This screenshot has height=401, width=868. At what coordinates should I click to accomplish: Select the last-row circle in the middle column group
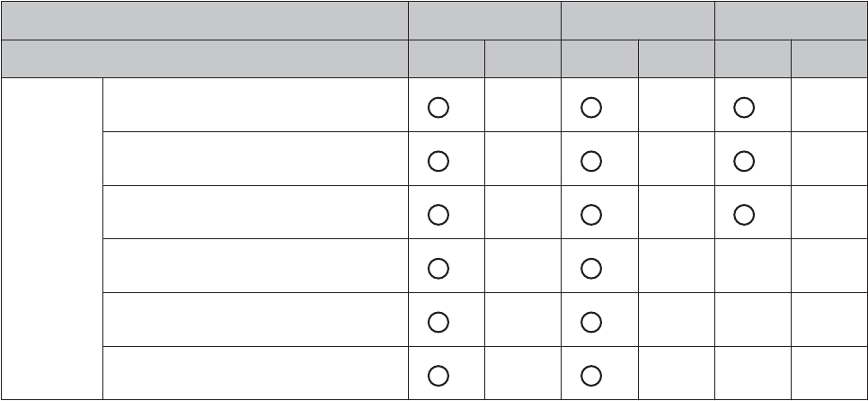pos(590,373)
